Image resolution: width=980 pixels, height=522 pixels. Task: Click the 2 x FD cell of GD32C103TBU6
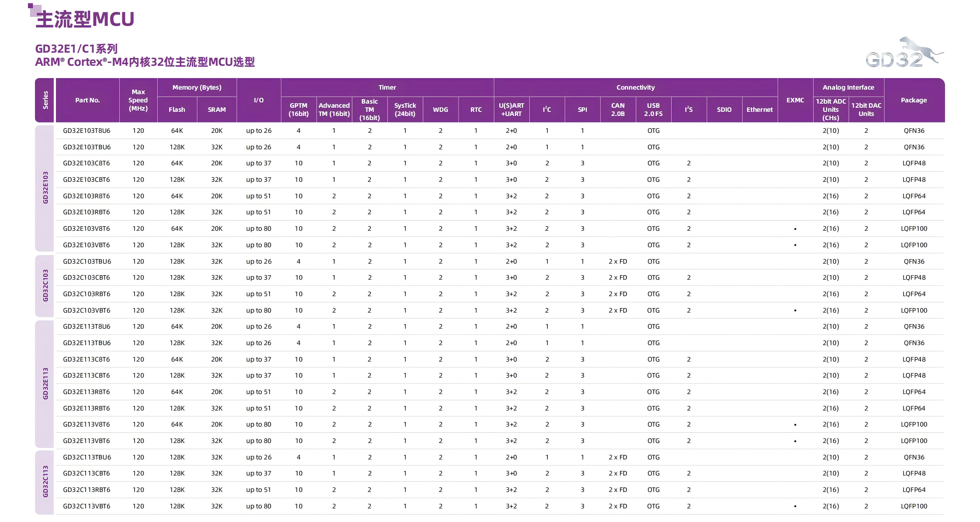617,262
